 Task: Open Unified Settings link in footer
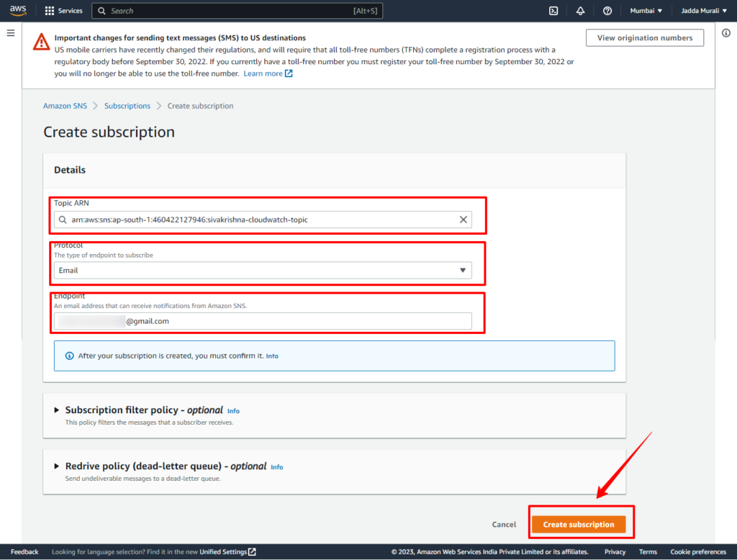pos(223,551)
